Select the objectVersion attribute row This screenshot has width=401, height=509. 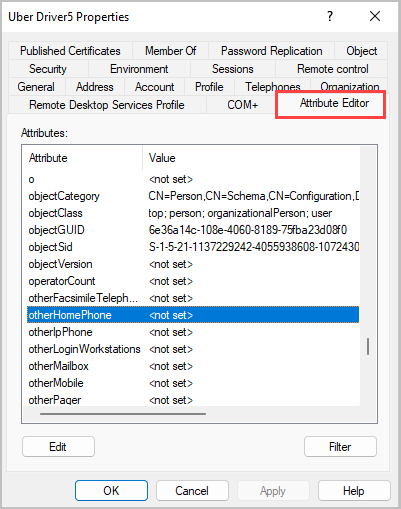tap(193, 264)
